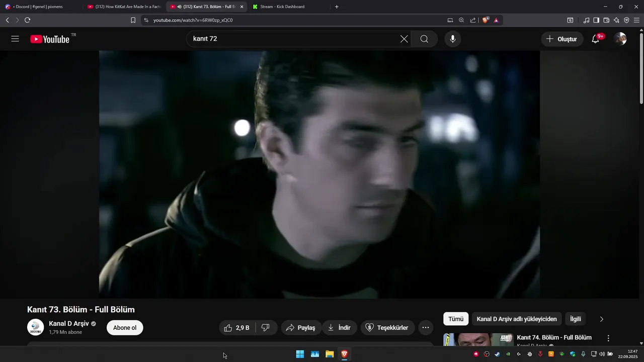Viewport: 644px width, 362px height.
Task: Open browser zoom magnifier icon
Action: [461, 20]
